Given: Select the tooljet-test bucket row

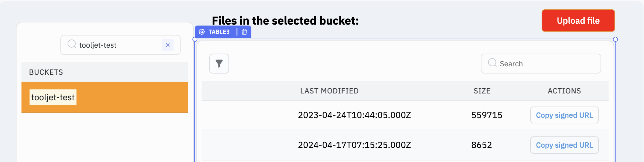Looking at the screenshot, I should (x=105, y=98).
